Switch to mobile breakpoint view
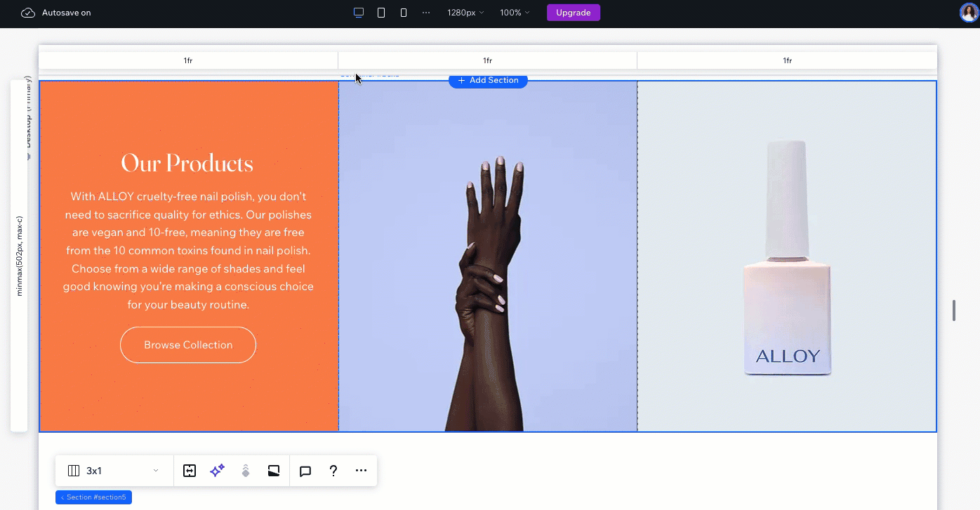Screen dimensions: 980x510 click(x=404, y=13)
